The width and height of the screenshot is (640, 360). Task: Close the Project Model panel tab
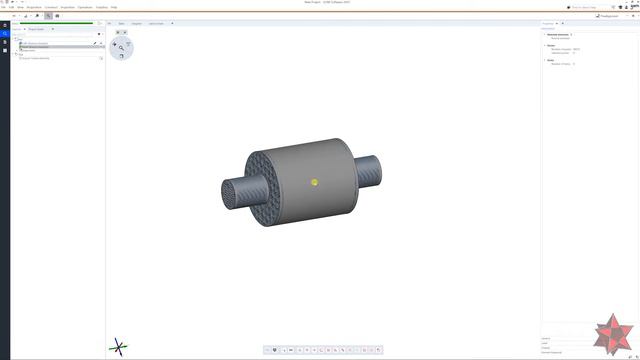point(53,29)
